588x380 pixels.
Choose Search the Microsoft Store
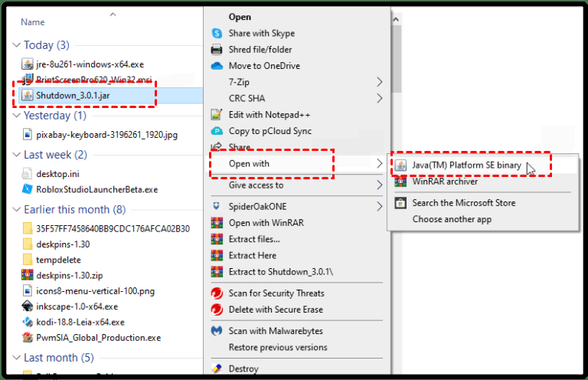pos(464,203)
